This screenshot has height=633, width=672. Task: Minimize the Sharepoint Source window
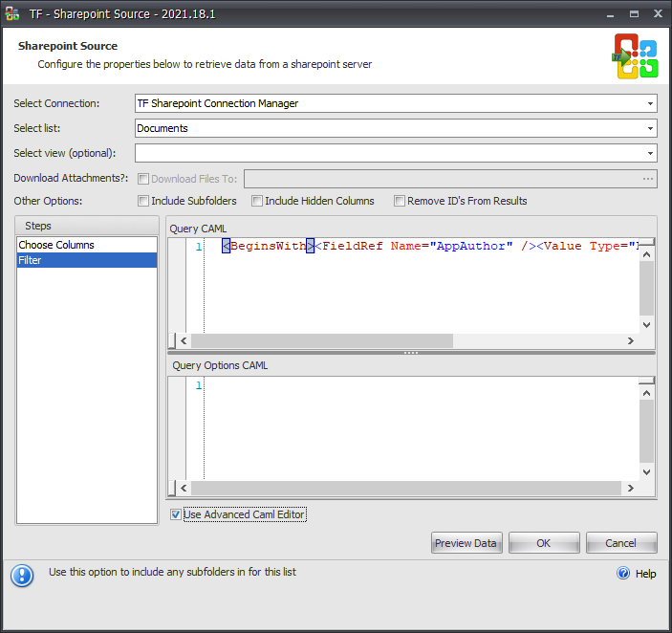coord(610,14)
